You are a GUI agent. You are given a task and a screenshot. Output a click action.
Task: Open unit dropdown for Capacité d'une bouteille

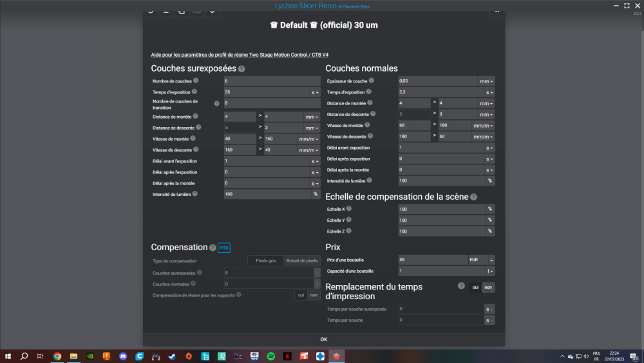coord(490,271)
